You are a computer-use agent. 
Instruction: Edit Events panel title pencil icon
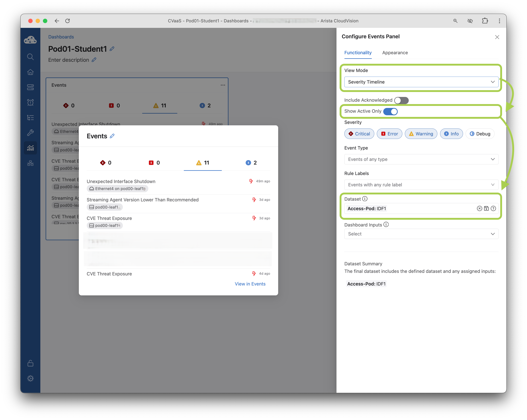pos(112,136)
